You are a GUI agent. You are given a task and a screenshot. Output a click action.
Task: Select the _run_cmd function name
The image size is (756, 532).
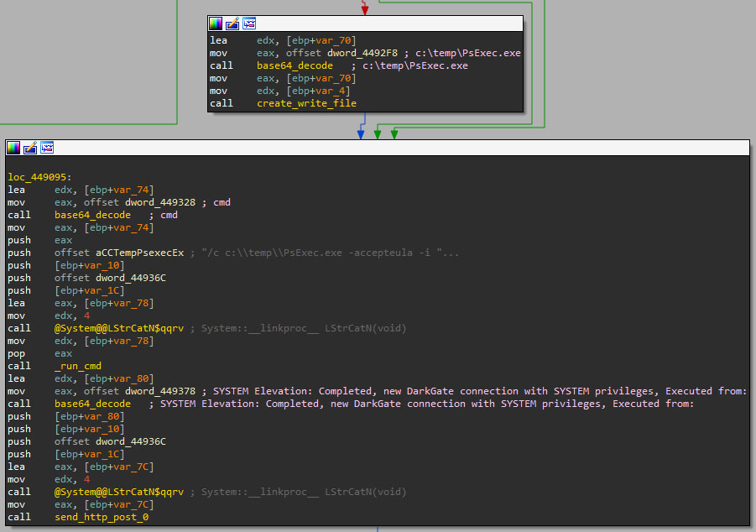78,366
